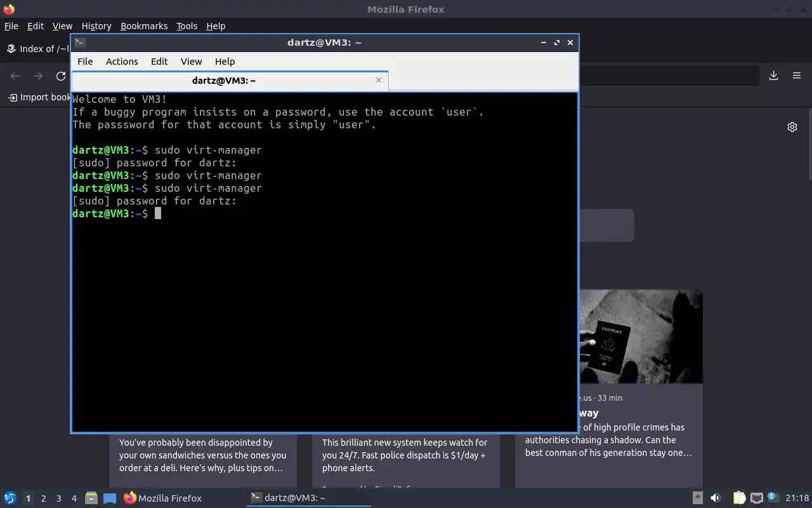Image resolution: width=812 pixels, height=508 pixels.
Task: Switch to workspace 4
Action: coord(74,498)
